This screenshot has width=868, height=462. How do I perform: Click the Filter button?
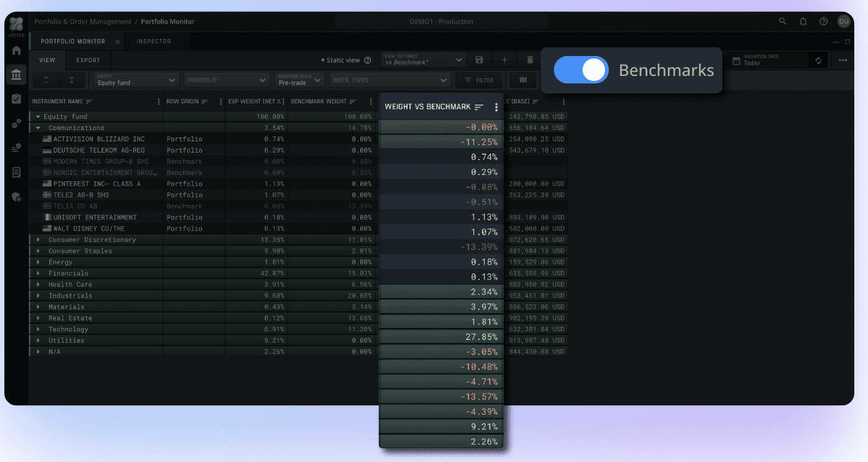click(x=479, y=80)
